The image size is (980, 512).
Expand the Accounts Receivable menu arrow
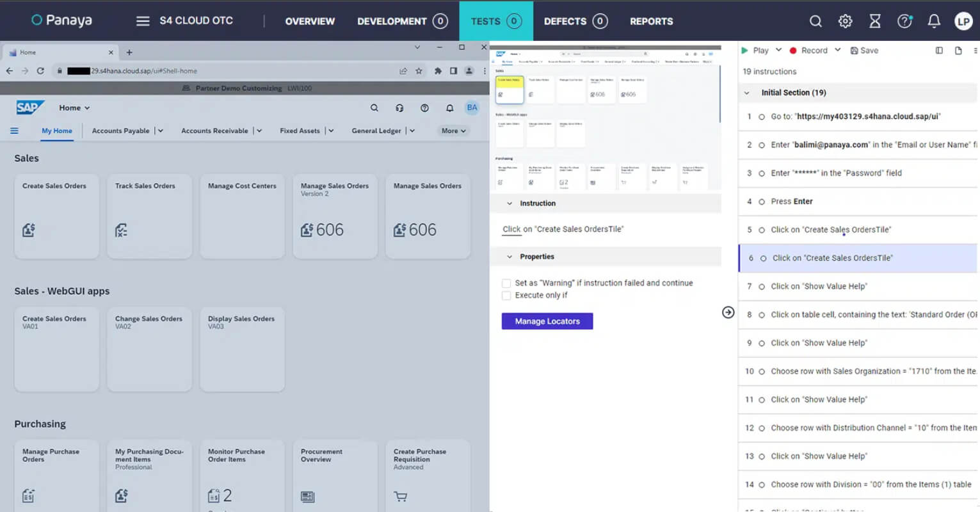259,131
